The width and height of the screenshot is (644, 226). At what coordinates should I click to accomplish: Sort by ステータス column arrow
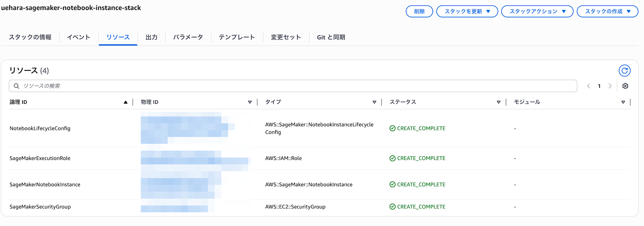point(498,102)
